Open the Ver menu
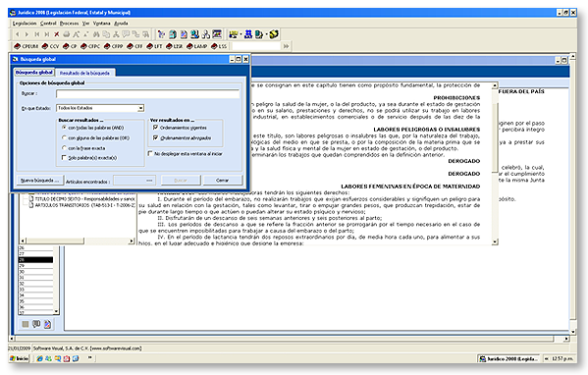588x375 pixels. [x=85, y=24]
